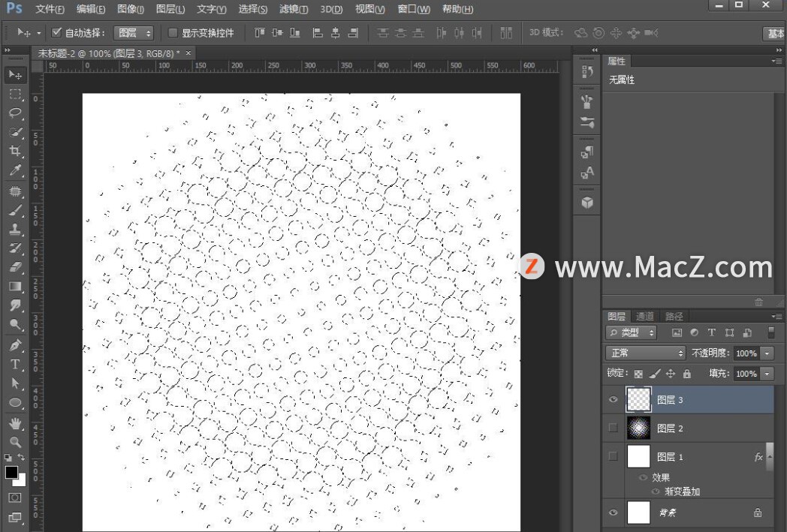The height and width of the screenshot is (532, 787).
Task: Select the Clone Stamp tool
Action: point(15,229)
